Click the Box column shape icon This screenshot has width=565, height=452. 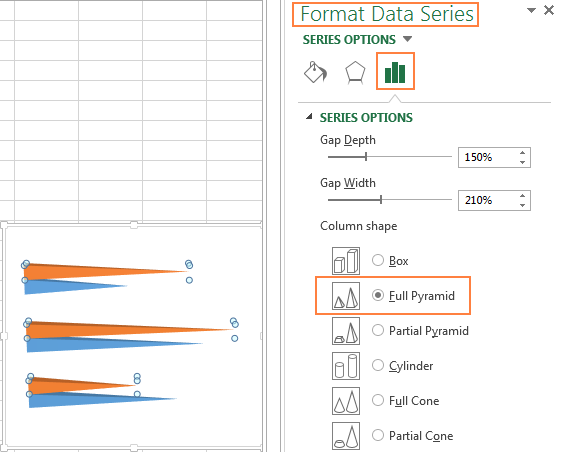pyautogui.click(x=346, y=261)
